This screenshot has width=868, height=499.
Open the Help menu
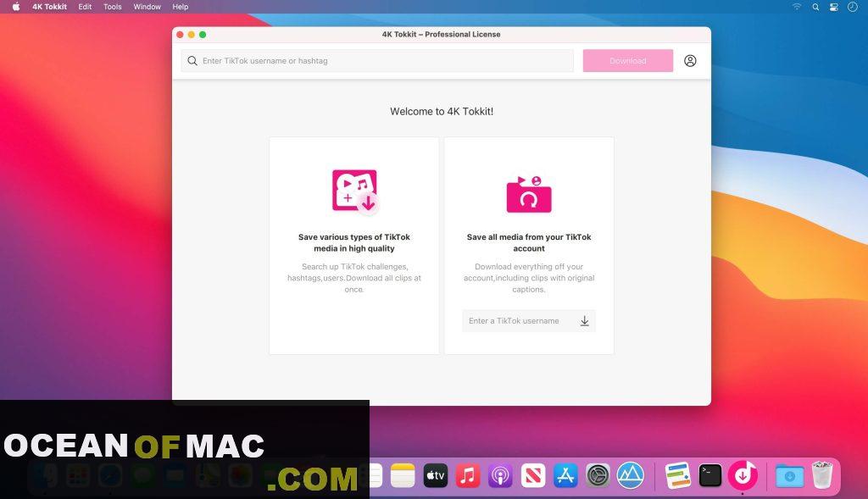coord(181,7)
